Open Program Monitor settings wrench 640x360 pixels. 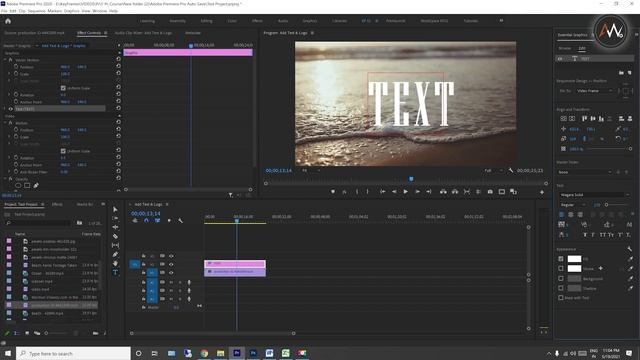click(511, 170)
